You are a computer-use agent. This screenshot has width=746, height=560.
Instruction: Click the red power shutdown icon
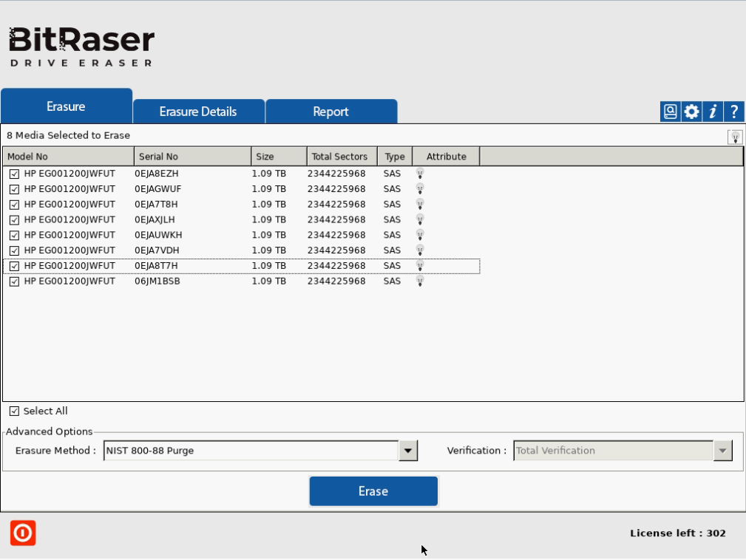(x=23, y=533)
